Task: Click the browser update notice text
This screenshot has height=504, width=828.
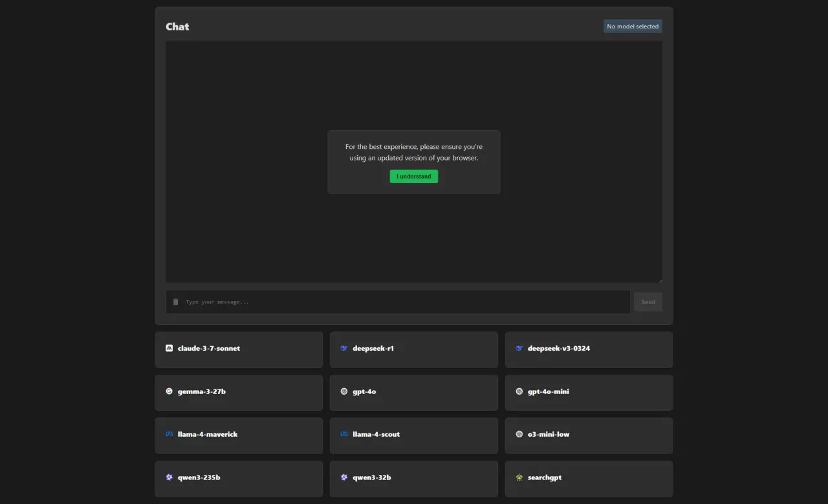Action: (x=414, y=153)
